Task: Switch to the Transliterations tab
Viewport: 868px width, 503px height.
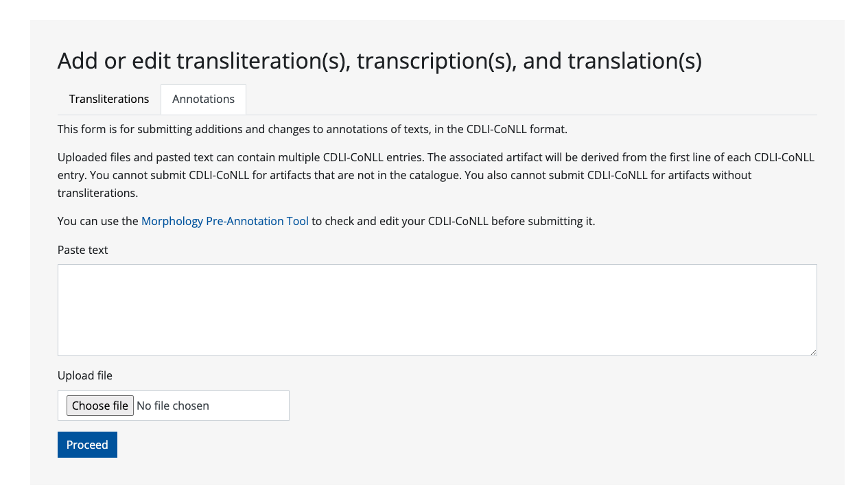Action: click(x=109, y=100)
